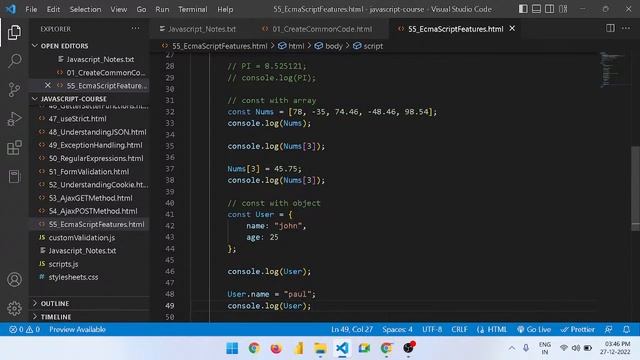640x360 pixels.
Task: Expand the Timeline section
Action: (x=56, y=317)
